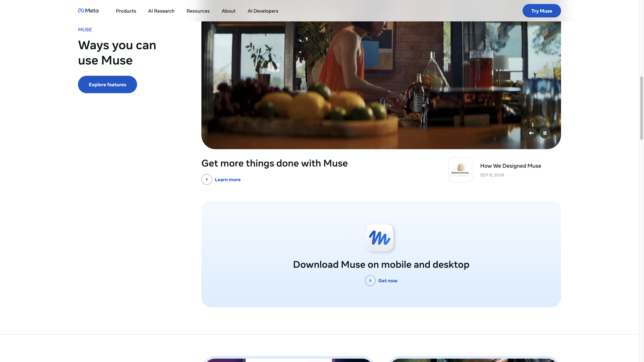The image size is (644, 362).
Task: Click the Get now chevron circle icon
Action: click(370, 281)
